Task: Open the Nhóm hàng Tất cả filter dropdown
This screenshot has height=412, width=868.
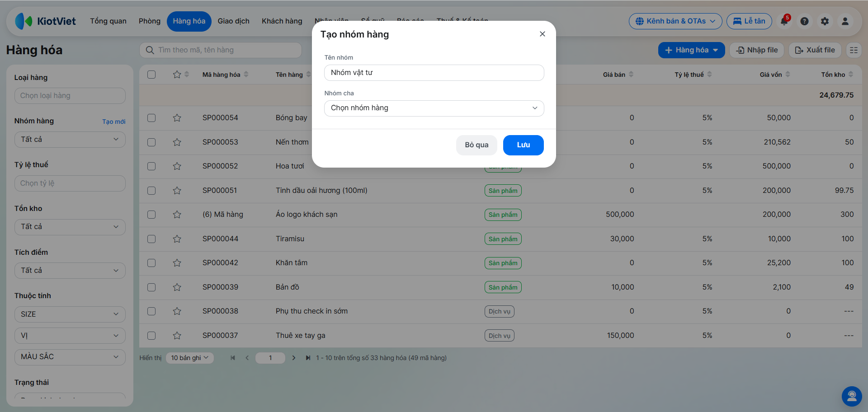Action: (x=70, y=140)
